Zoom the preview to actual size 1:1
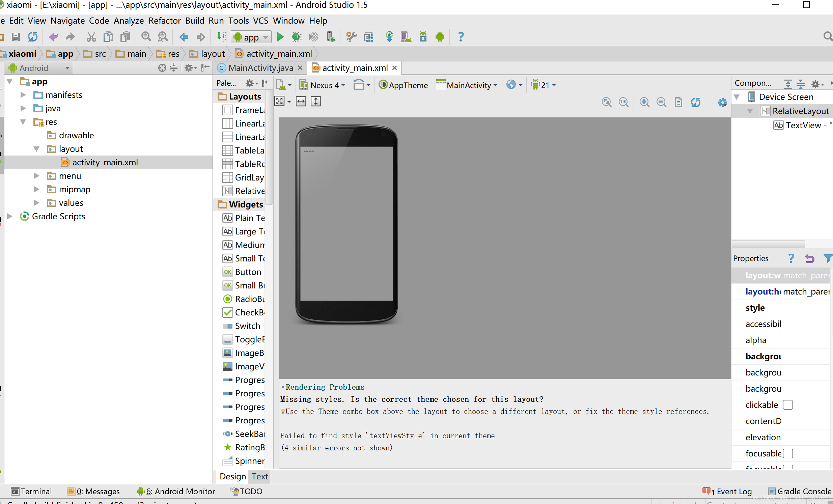Viewport: 833px width, 504px height. 624,102
